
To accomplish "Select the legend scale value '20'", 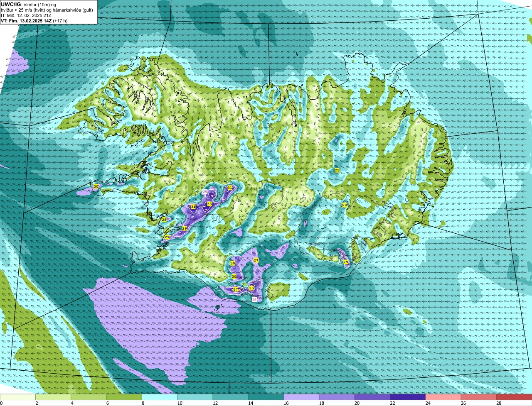I will pyautogui.click(x=357, y=403).
